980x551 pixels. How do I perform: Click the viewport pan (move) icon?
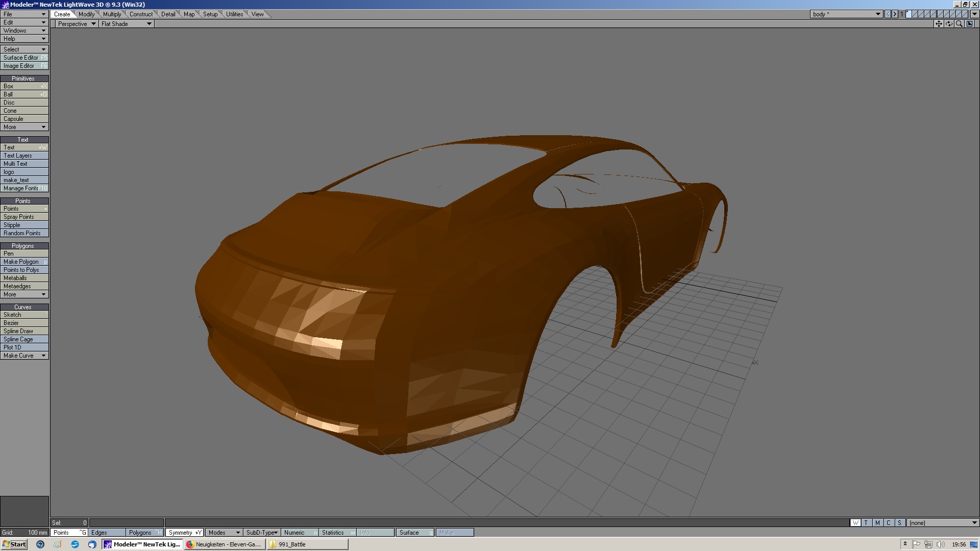(x=938, y=24)
